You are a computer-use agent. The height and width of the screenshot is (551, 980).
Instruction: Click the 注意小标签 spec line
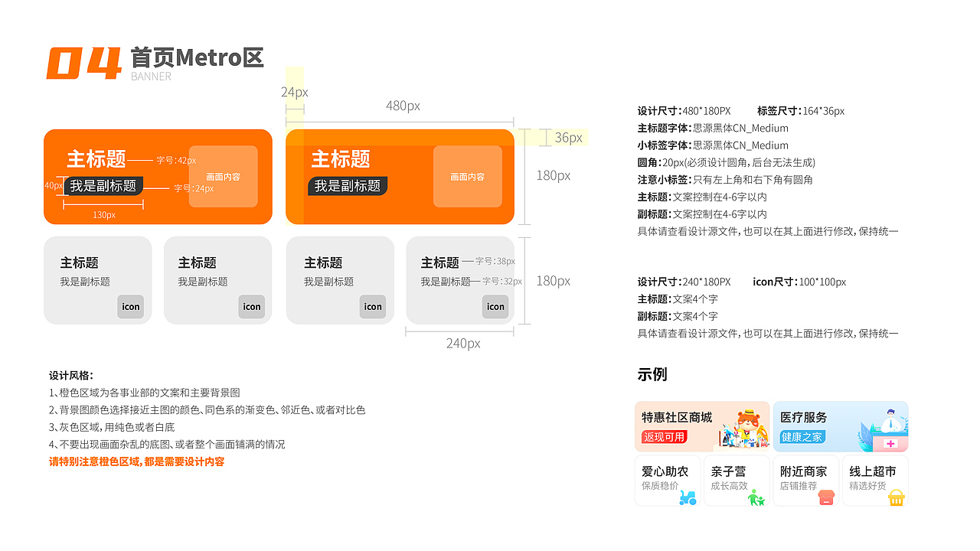coord(725,180)
